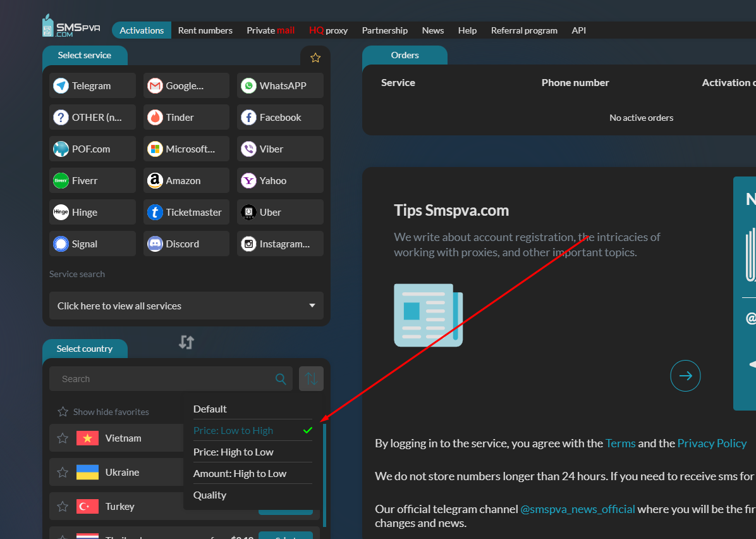Open Referral program page
This screenshot has width=756, height=539.
click(524, 30)
